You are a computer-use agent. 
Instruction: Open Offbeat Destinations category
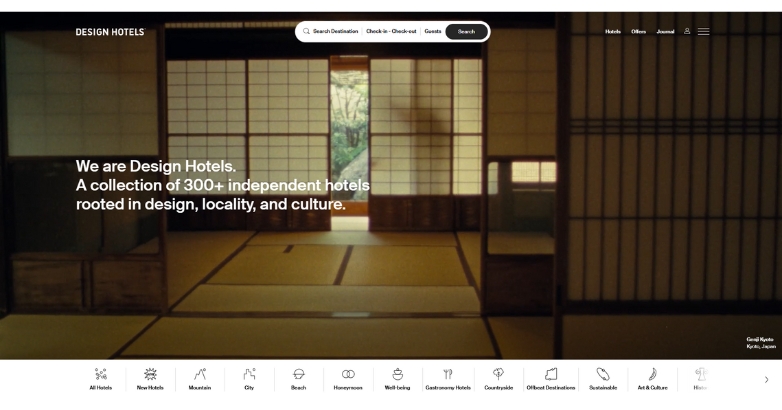pos(551,380)
